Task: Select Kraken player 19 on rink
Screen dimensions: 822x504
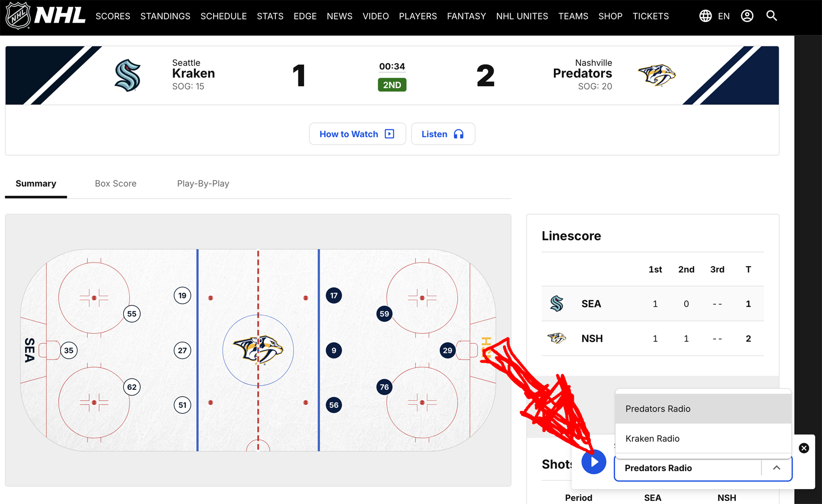Action: (182, 295)
